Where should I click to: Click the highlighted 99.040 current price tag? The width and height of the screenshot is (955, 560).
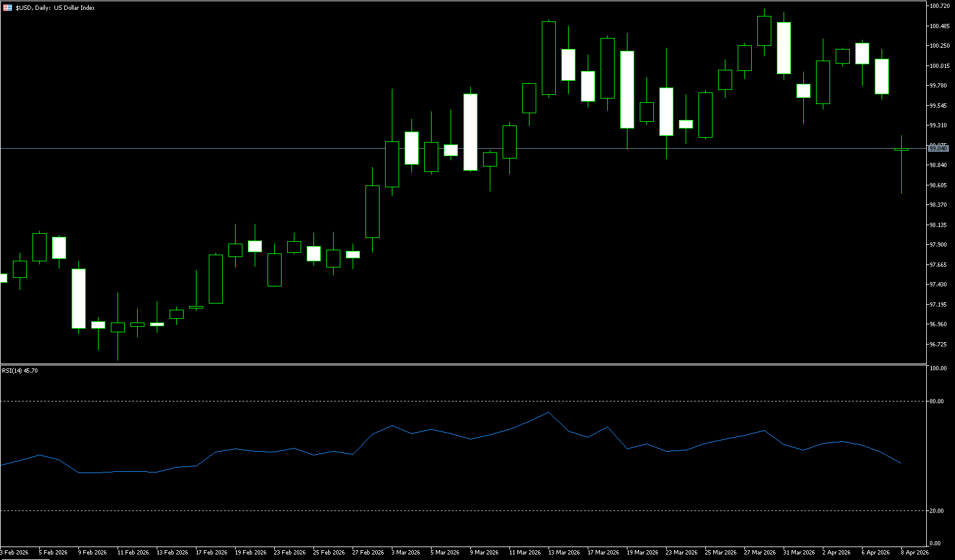point(938,149)
